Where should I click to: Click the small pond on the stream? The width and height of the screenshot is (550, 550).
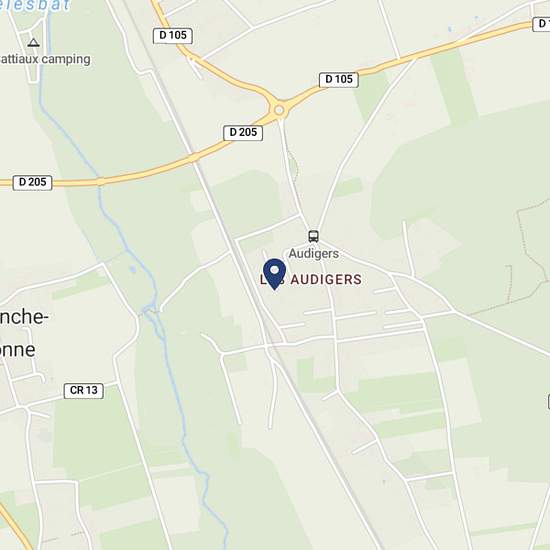[x=133, y=269]
